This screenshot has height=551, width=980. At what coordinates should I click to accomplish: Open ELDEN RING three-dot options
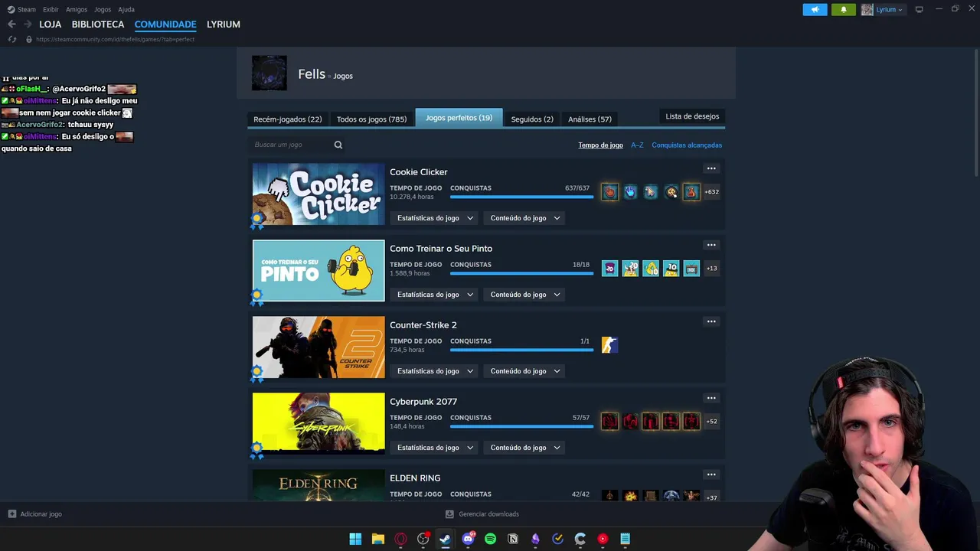point(711,474)
